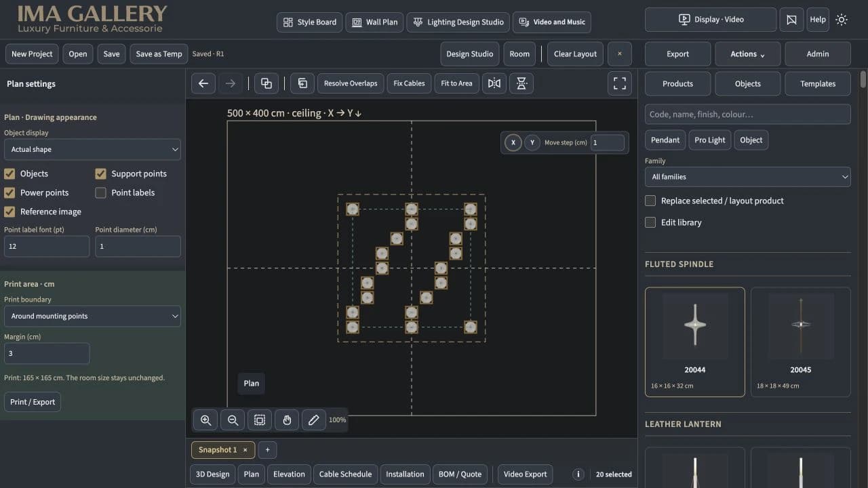Image resolution: width=868 pixels, height=488 pixels.
Task: Click the redo forward arrow icon
Action: click(231, 83)
